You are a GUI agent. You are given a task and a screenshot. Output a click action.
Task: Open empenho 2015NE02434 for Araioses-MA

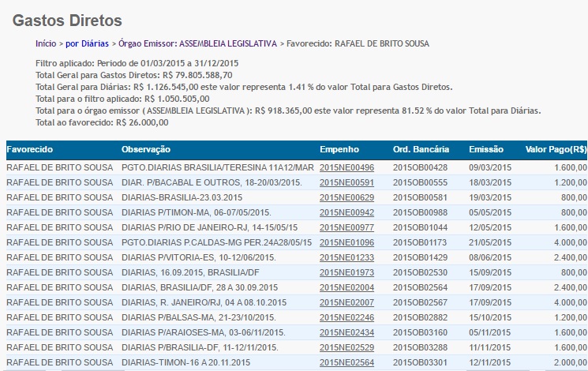(346, 332)
